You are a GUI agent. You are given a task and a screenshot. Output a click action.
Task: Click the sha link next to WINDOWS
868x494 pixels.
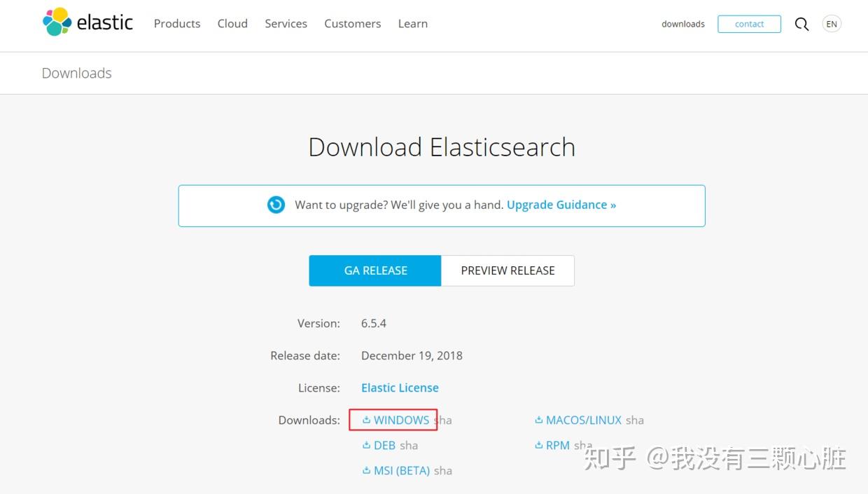point(443,420)
